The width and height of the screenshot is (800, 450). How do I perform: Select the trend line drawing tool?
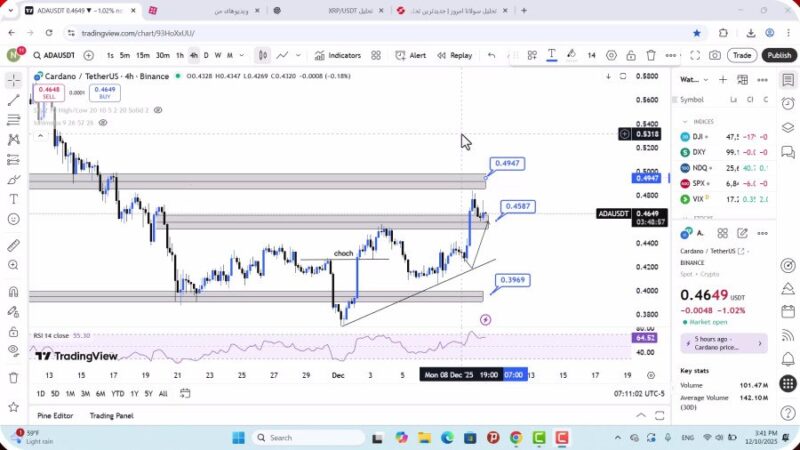click(13, 100)
